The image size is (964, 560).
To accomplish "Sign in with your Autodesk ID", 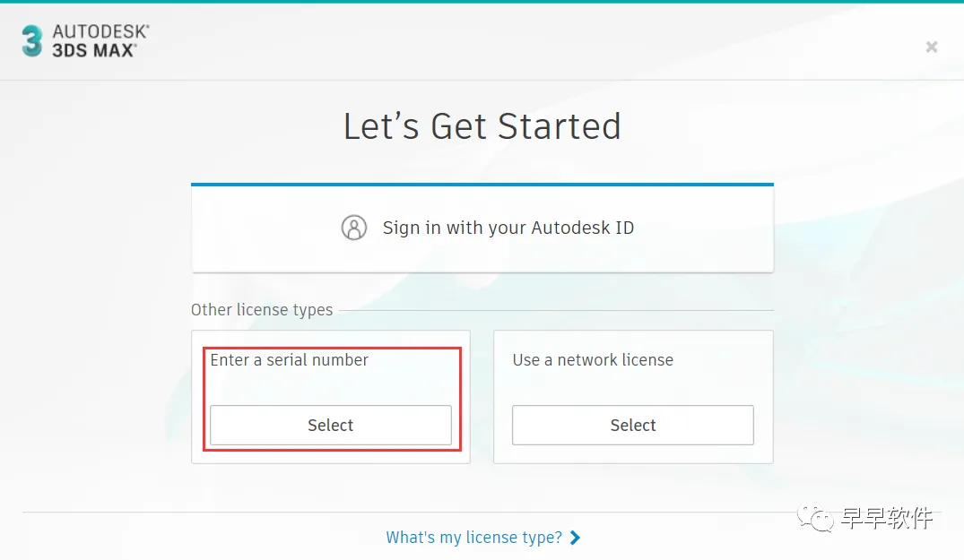I will [508, 228].
